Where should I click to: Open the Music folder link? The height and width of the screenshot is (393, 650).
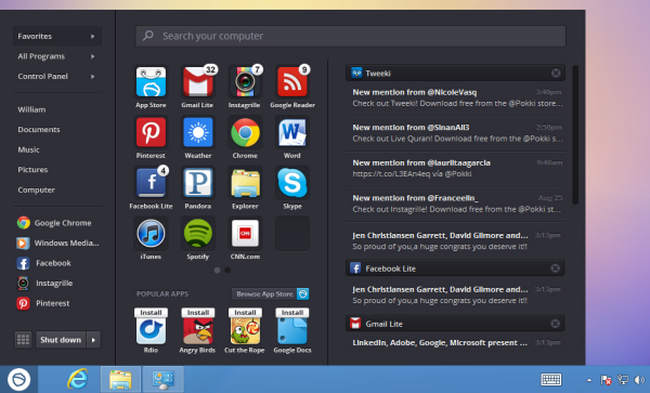(x=29, y=150)
